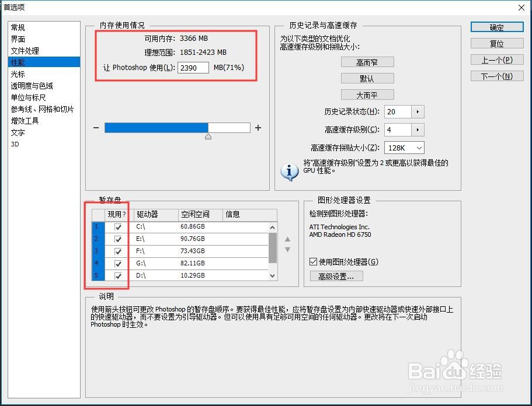Select 文件处理 preferences category
The image size is (532, 406).
tap(44, 51)
